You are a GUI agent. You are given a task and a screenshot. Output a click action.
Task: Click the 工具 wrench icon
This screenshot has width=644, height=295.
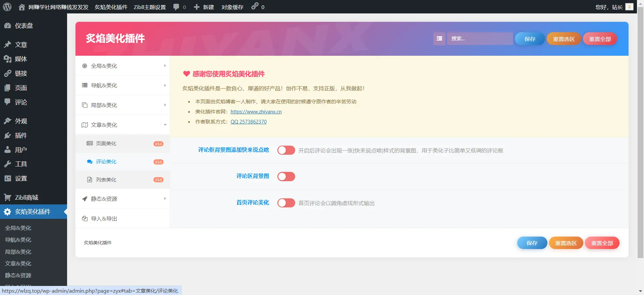(7, 164)
